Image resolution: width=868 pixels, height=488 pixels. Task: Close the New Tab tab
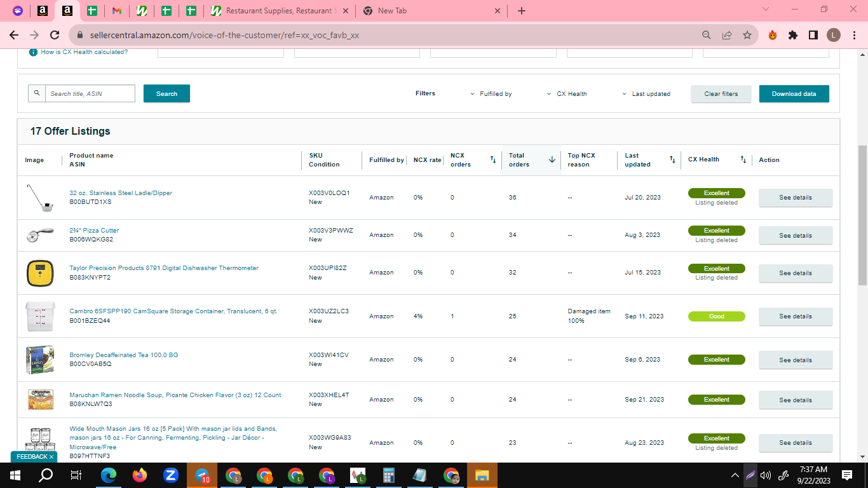pyautogui.click(x=498, y=11)
